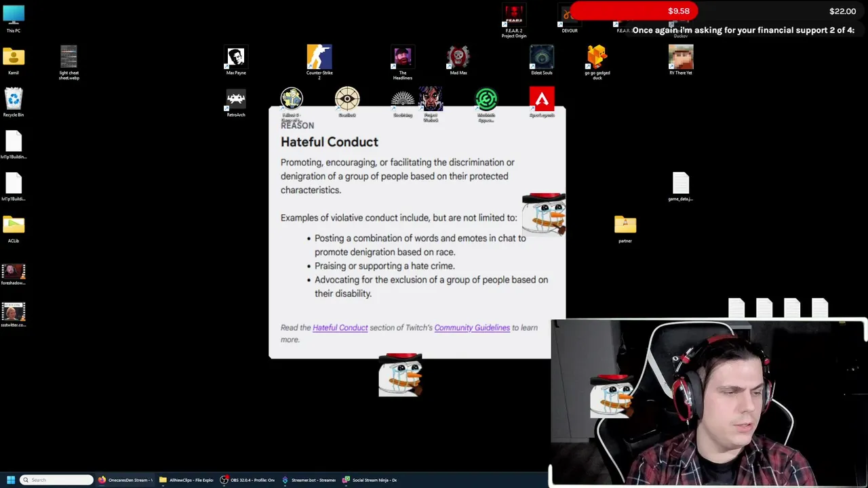Launch the DEVOUR game shortcut
868x488 pixels.
570,19
